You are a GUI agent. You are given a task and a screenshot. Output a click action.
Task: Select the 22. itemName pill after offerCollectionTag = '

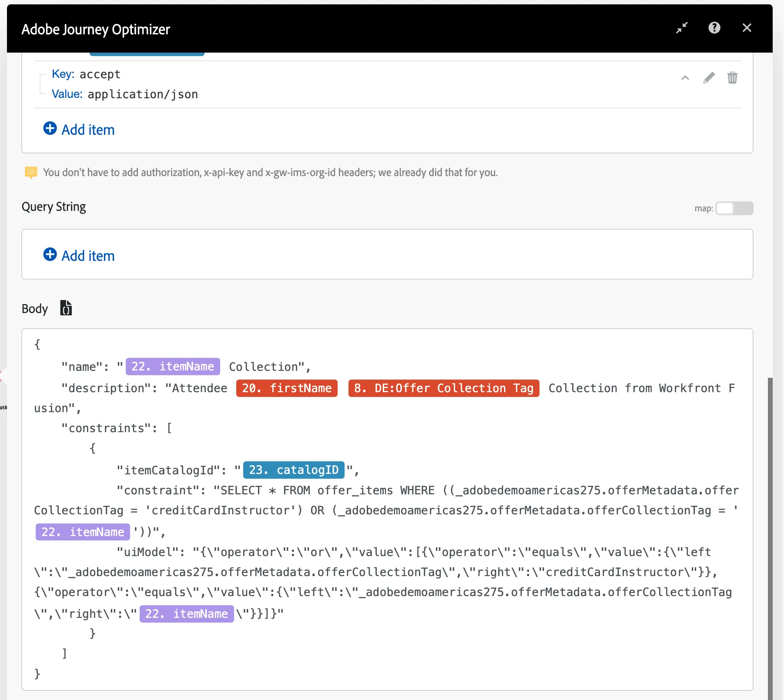point(83,532)
